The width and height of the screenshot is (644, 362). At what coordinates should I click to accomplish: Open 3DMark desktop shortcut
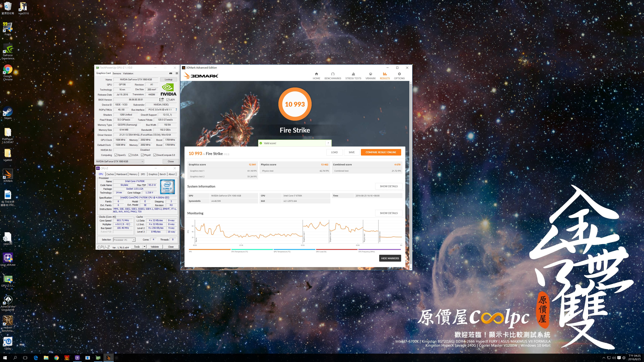point(8,175)
